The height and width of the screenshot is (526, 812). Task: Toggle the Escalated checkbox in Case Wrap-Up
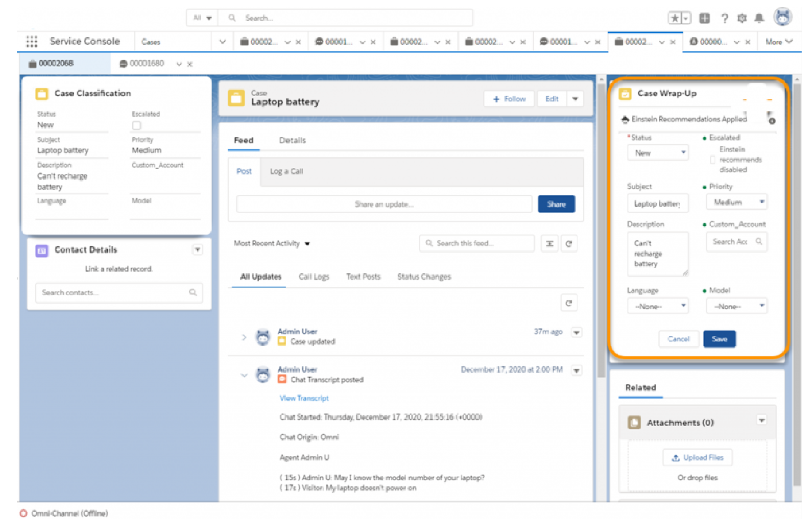pos(713,160)
